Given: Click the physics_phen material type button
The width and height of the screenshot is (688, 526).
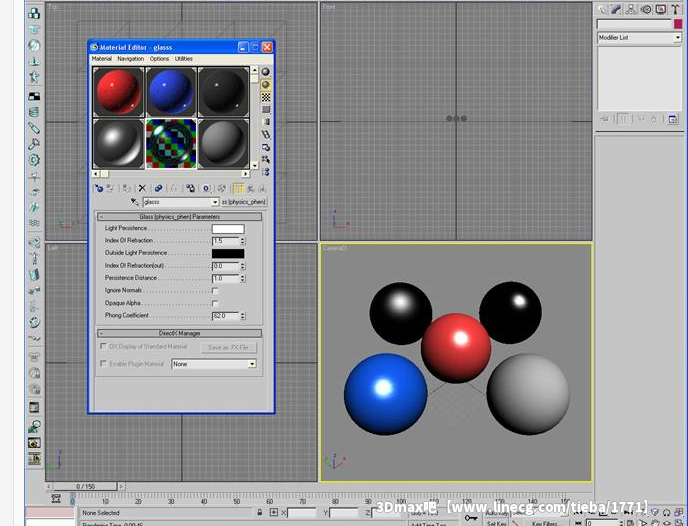Looking at the screenshot, I should 244,202.
